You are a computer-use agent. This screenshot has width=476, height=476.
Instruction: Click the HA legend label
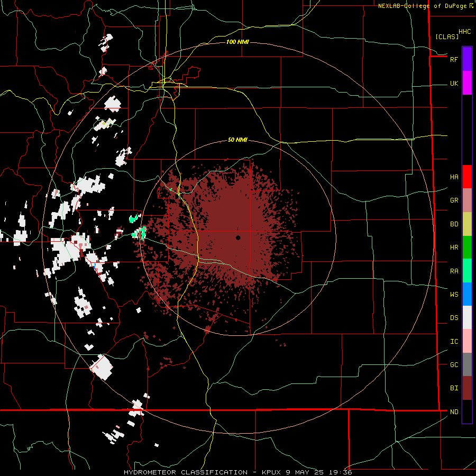[x=454, y=177]
